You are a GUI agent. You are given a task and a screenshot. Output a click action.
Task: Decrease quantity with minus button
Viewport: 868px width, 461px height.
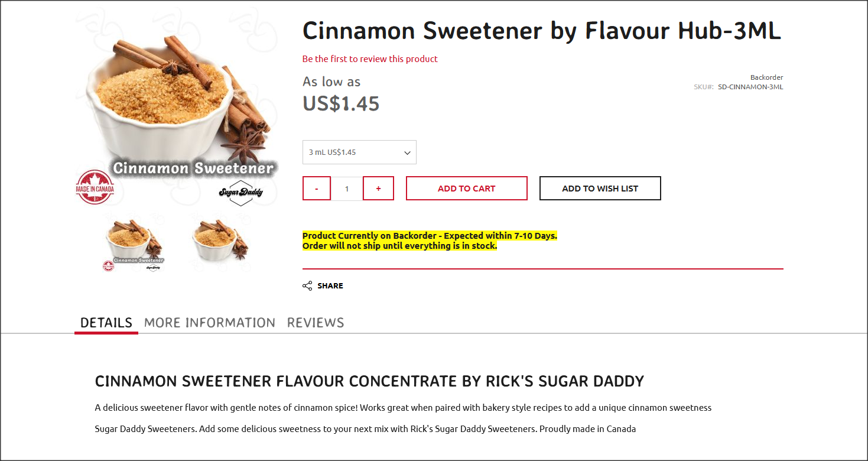(317, 189)
